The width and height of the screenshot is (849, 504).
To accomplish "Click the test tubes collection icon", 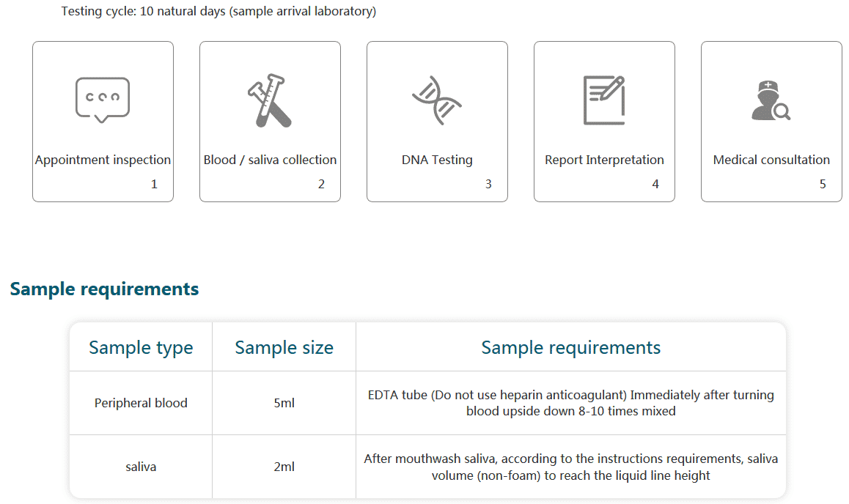I will pyautogui.click(x=270, y=100).
